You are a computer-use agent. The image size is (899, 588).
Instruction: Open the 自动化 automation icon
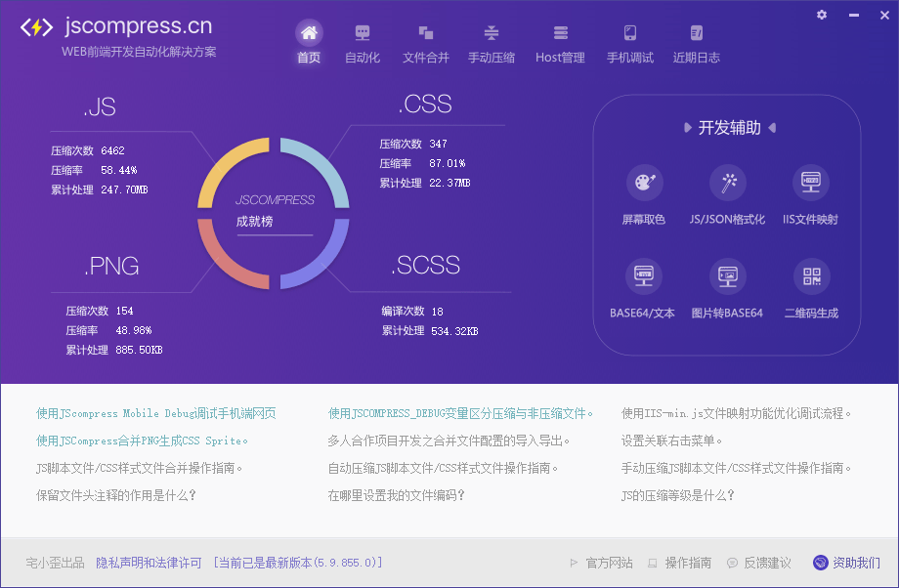point(363,32)
